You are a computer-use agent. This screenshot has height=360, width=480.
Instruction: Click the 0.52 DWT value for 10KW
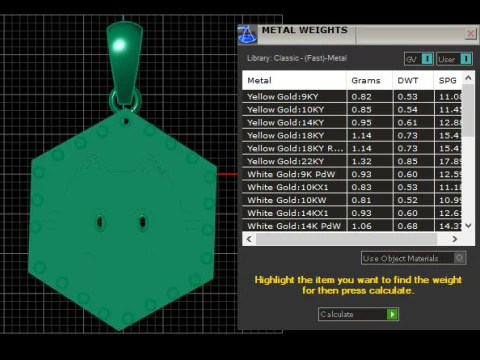[x=407, y=200]
